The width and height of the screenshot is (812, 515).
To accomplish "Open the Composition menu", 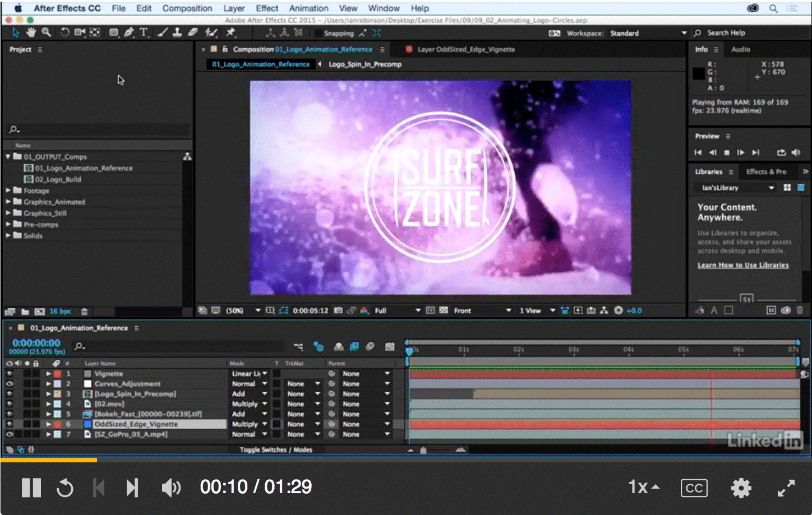I will click(x=187, y=8).
